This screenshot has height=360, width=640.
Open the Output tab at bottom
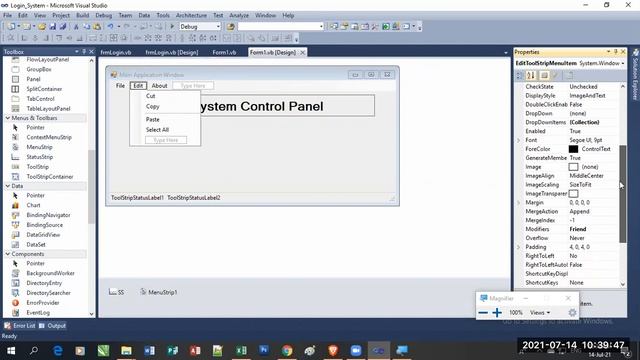click(52, 326)
